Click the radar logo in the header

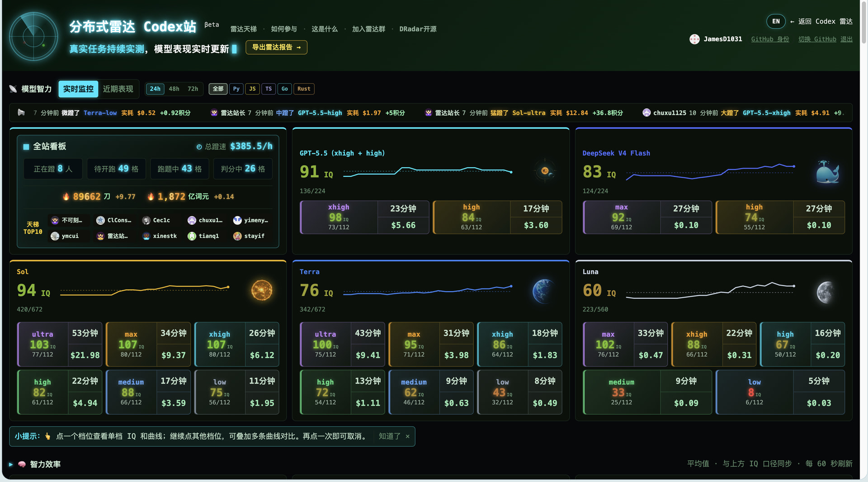33,36
